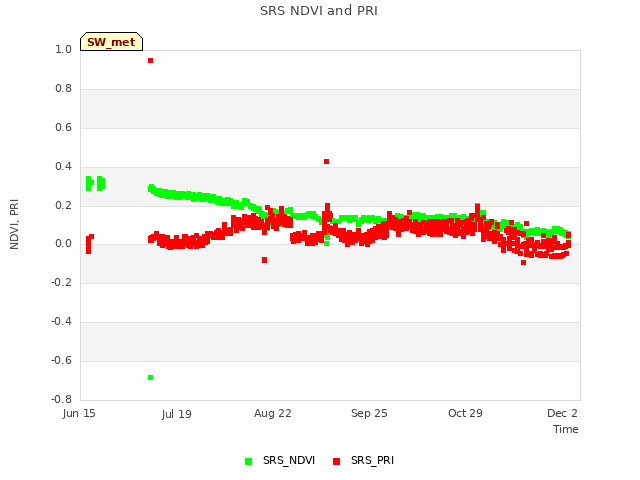Click the NDVI, PRI y-axis title
Viewport: 640px width, 480px height.
click(14, 224)
